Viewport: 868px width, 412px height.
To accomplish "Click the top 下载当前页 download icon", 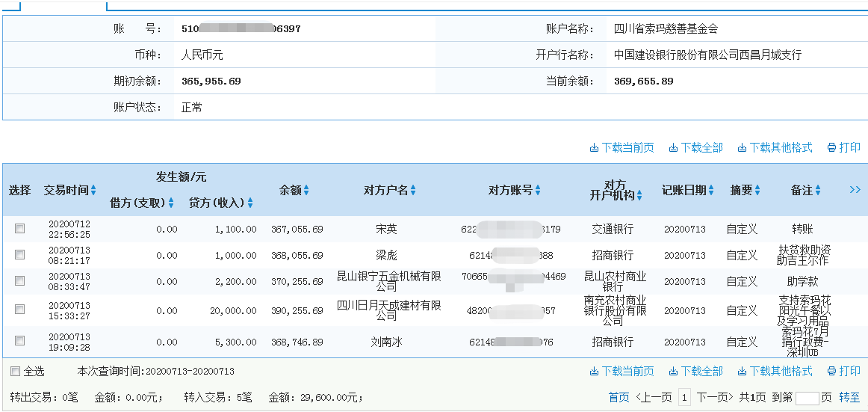I will tap(594, 148).
